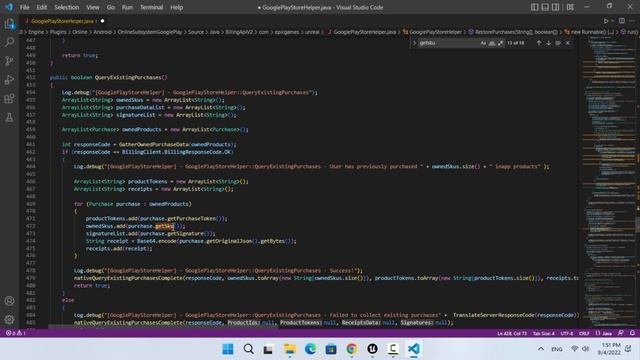This screenshot has width=640, height=360.
Task: Change Tab Size: 4 indentation setting
Action: tap(543, 333)
